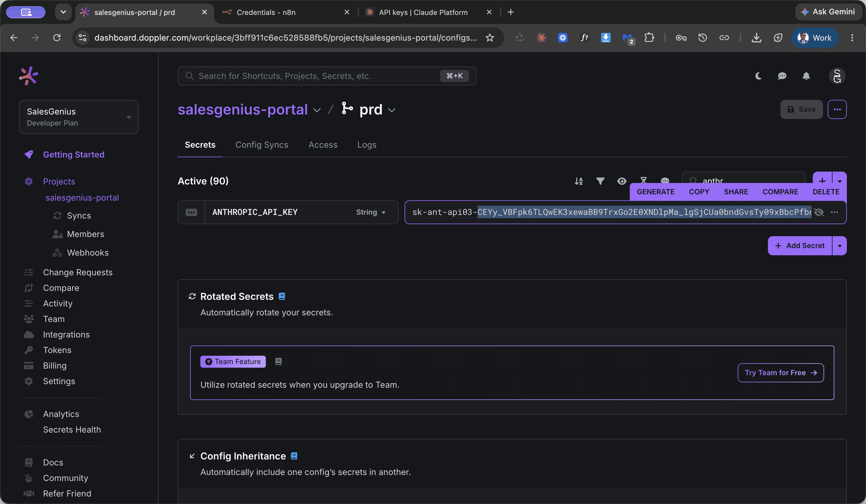Open Chrome tab search dropdown

point(63,12)
